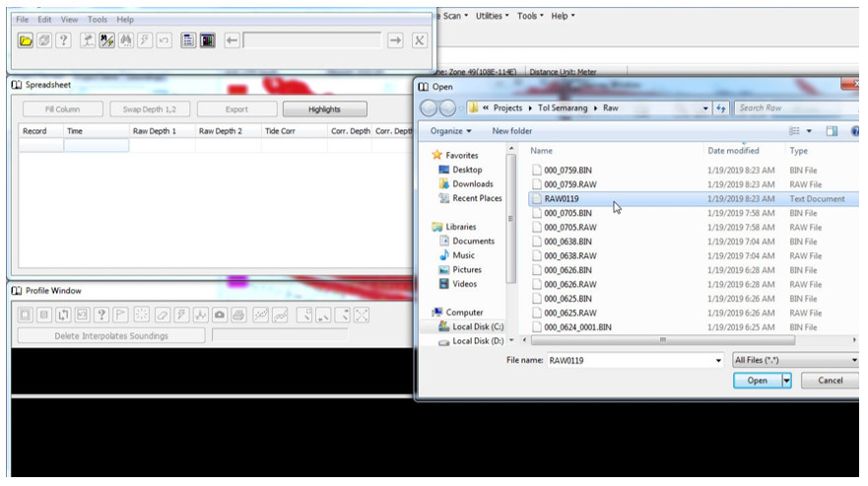Click the printer icon in Profile Window

(238, 315)
